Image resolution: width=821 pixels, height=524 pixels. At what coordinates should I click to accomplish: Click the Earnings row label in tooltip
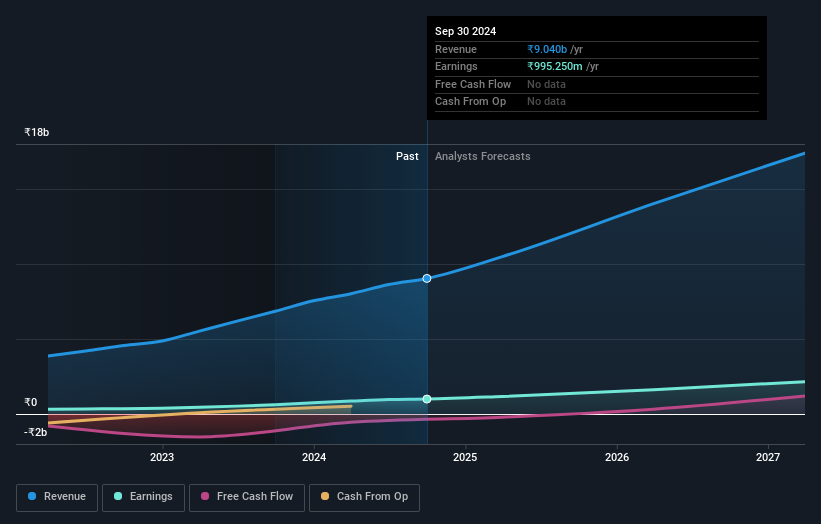coord(456,66)
